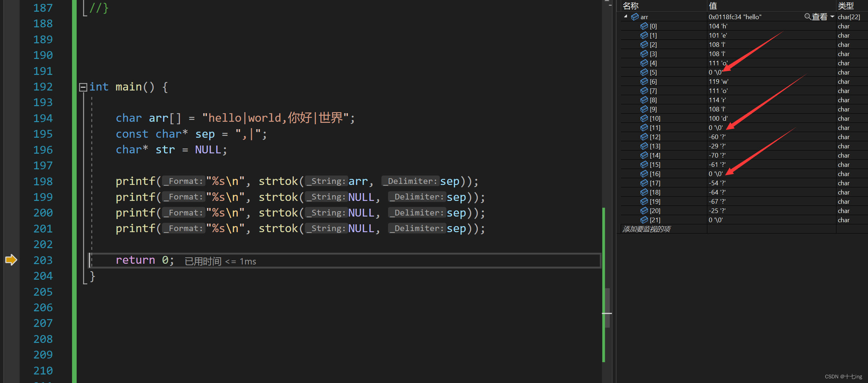Click arr argument in first strtok call
Screen dimensions: 868x383
pyautogui.click(x=358, y=181)
